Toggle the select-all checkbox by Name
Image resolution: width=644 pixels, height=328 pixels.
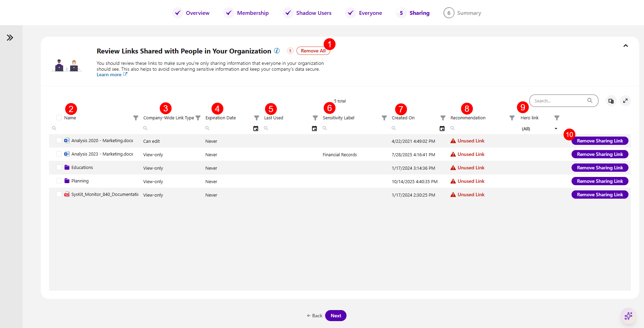pyautogui.click(x=59, y=118)
